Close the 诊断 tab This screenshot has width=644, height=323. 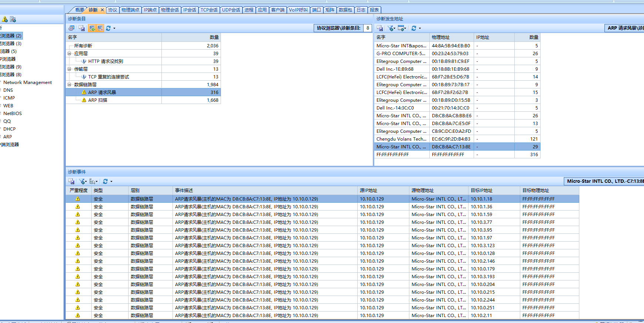click(102, 10)
